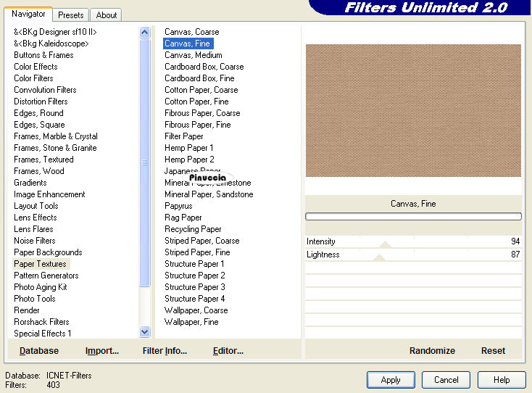
Task: Select Convolution Filters category
Action: 45,90
